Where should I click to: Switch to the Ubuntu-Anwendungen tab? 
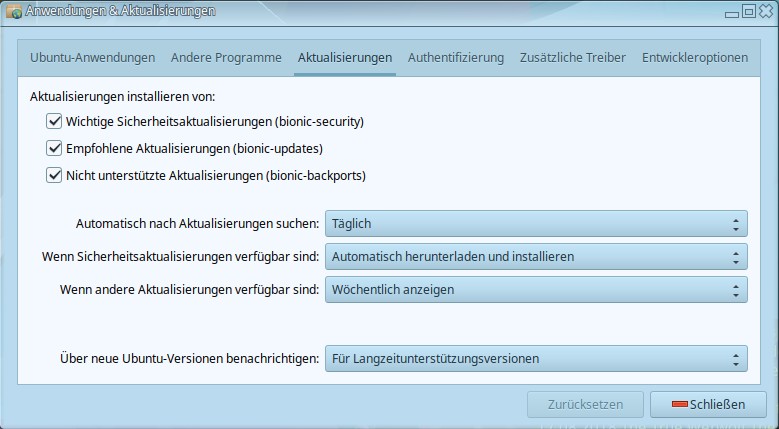coord(92,58)
